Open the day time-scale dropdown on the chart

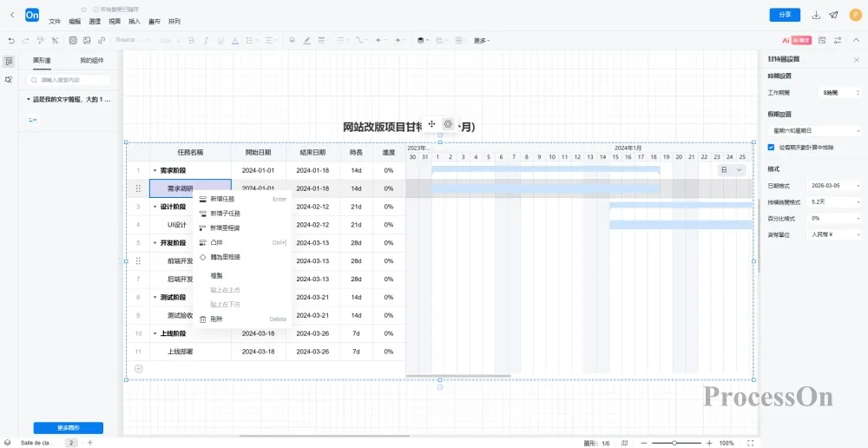tap(733, 170)
